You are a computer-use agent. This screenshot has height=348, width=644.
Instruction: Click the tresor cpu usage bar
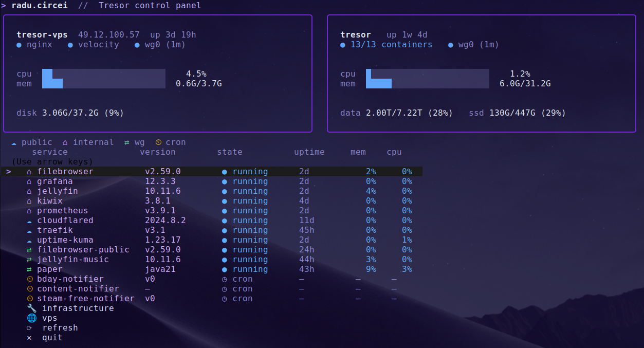[427, 74]
